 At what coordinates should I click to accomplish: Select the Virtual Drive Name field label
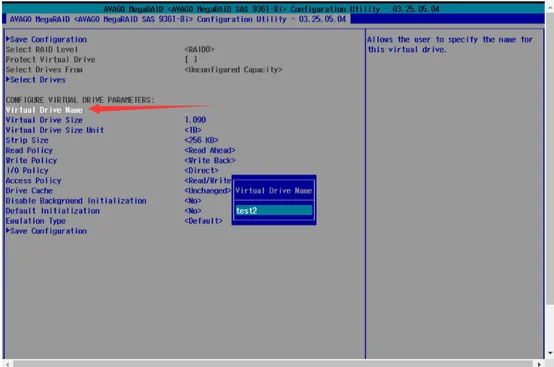click(x=44, y=110)
